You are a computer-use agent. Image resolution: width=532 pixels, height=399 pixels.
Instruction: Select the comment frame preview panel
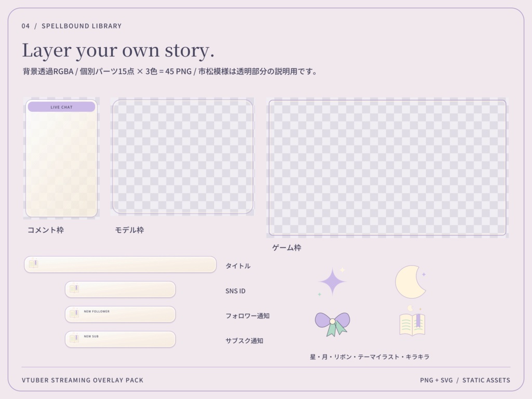coord(61,158)
